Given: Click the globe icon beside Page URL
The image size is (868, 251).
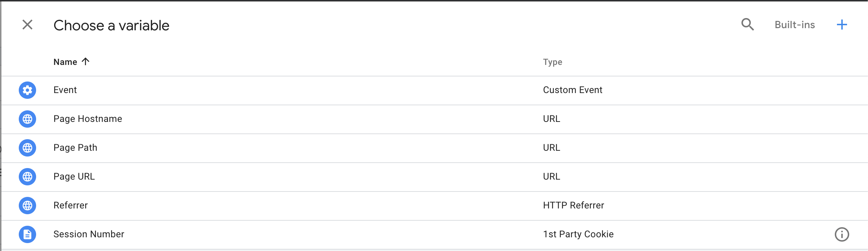Looking at the screenshot, I should [x=27, y=177].
